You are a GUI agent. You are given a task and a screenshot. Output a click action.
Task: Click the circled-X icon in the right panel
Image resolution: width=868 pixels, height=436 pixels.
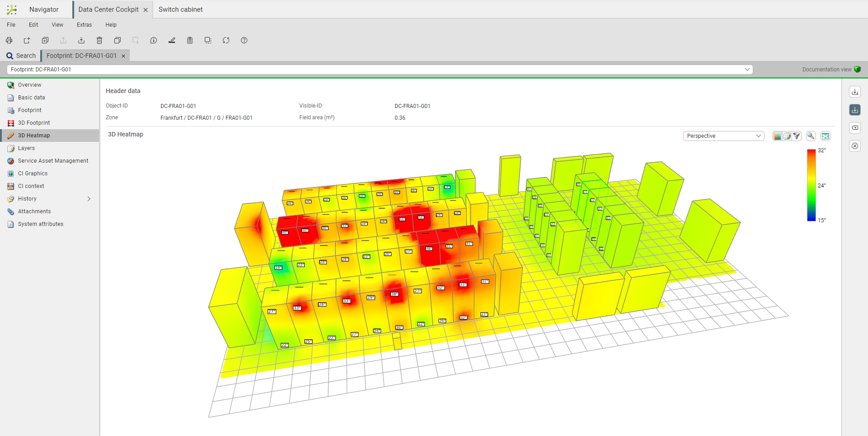[x=855, y=145]
